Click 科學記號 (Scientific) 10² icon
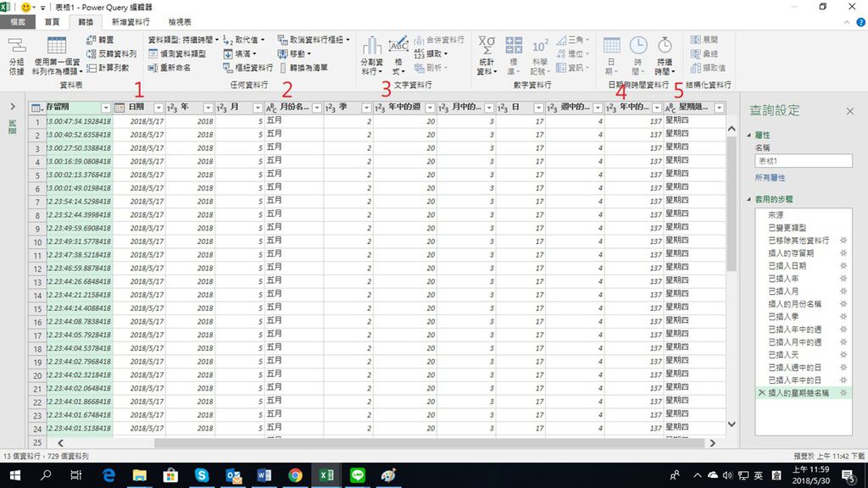This screenshot has height=488, width=868. point(540,47)
